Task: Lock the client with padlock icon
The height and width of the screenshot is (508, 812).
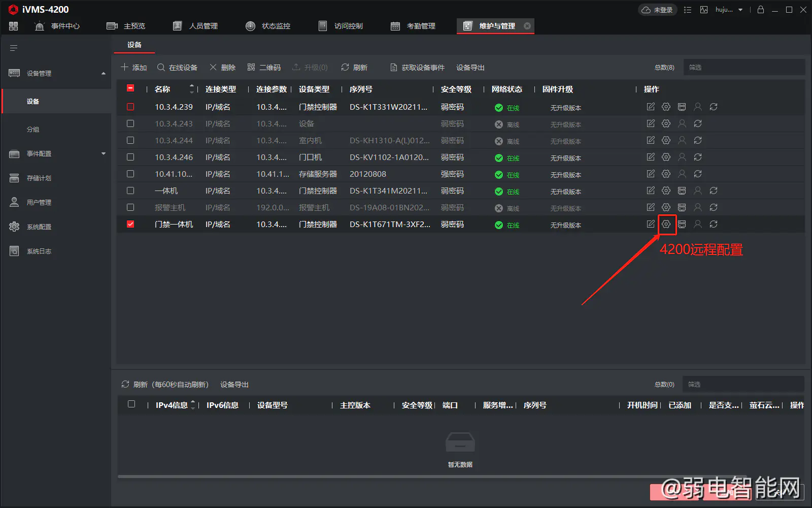Action: [x=761, y=10]
